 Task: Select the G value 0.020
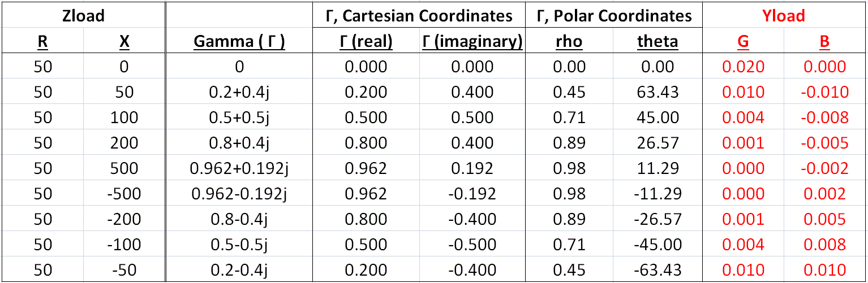coord(744,67)
